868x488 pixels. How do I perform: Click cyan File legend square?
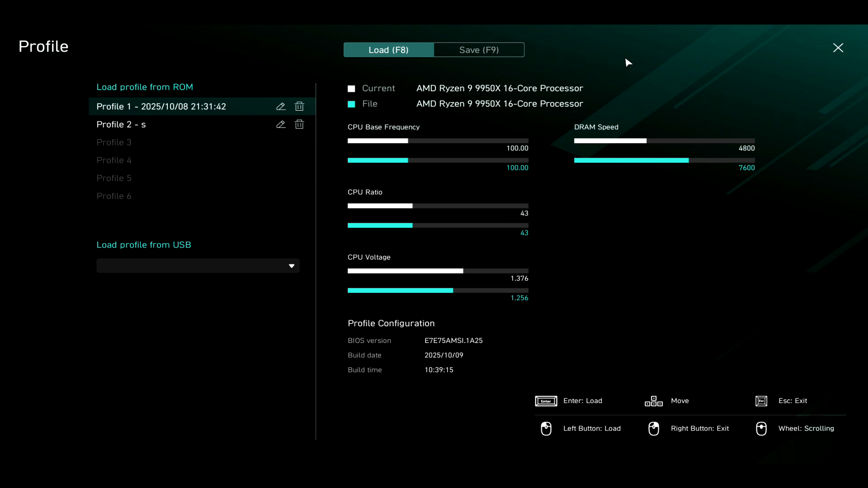(x=351, y=104)
